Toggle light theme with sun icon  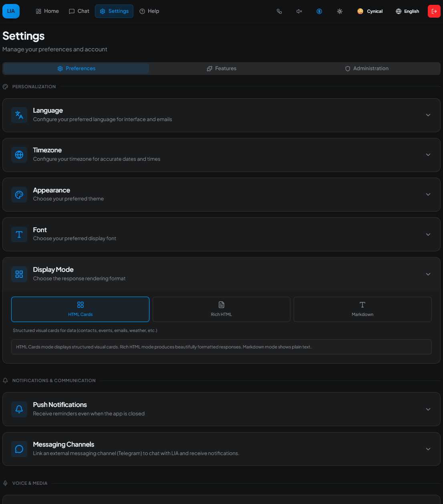point(340,11)
